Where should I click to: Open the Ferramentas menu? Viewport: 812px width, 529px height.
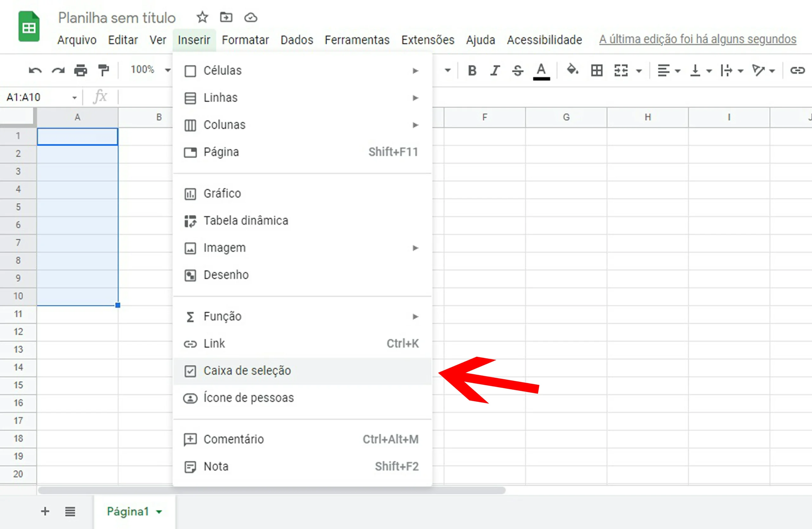point(357,40)
